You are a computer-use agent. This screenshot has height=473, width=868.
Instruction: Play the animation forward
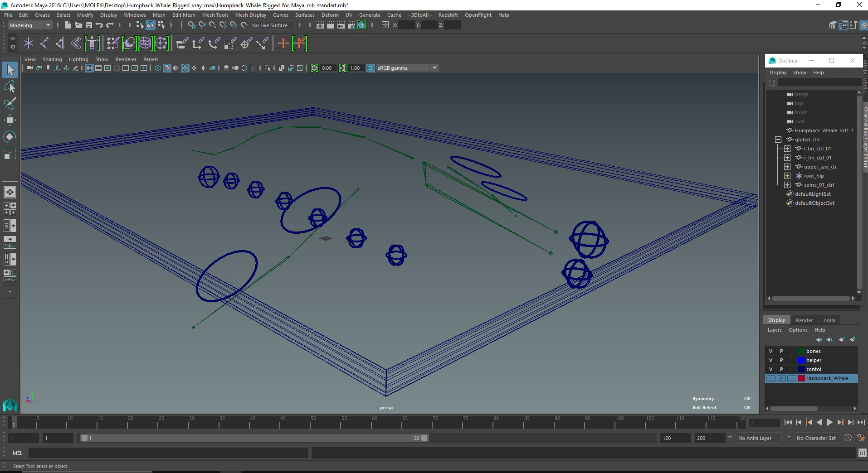829,422
